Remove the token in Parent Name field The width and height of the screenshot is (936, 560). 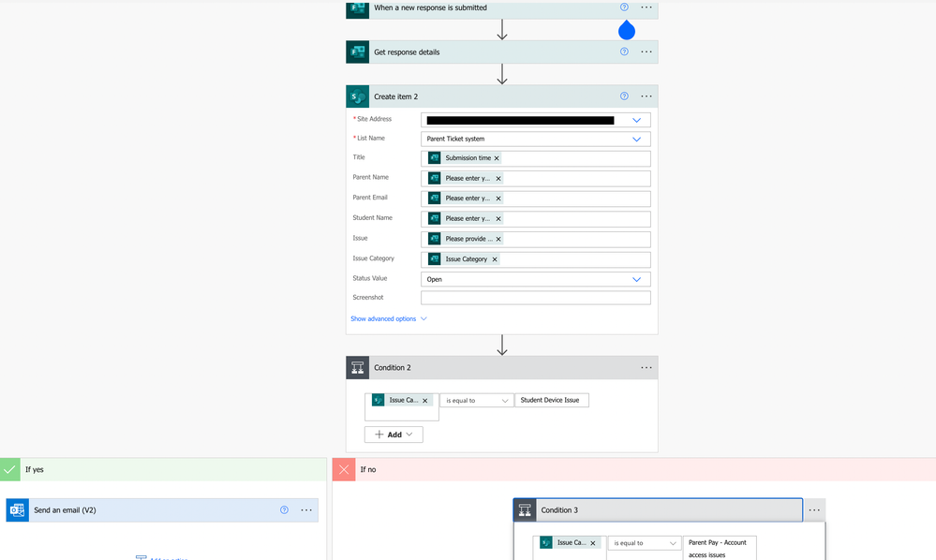[498, 178]
